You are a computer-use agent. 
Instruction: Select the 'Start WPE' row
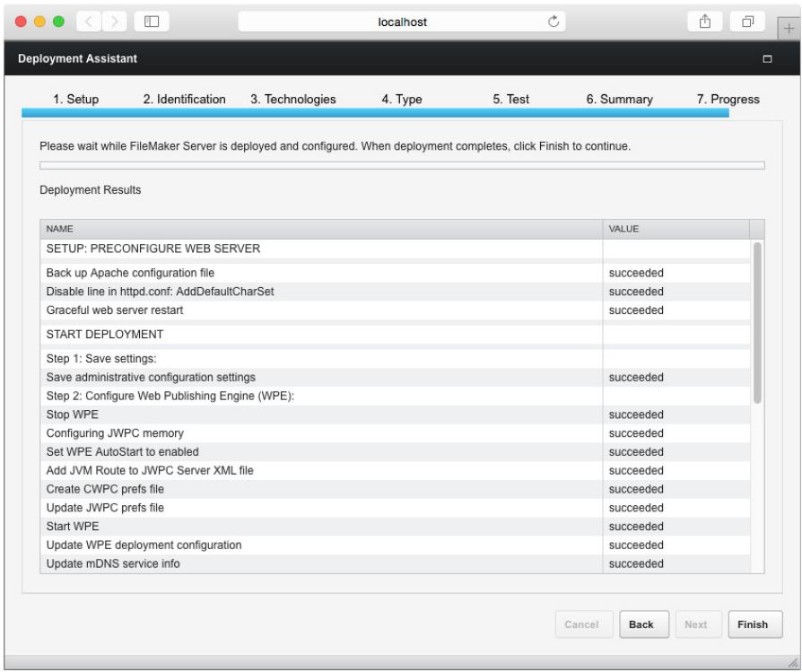(395, 527)
